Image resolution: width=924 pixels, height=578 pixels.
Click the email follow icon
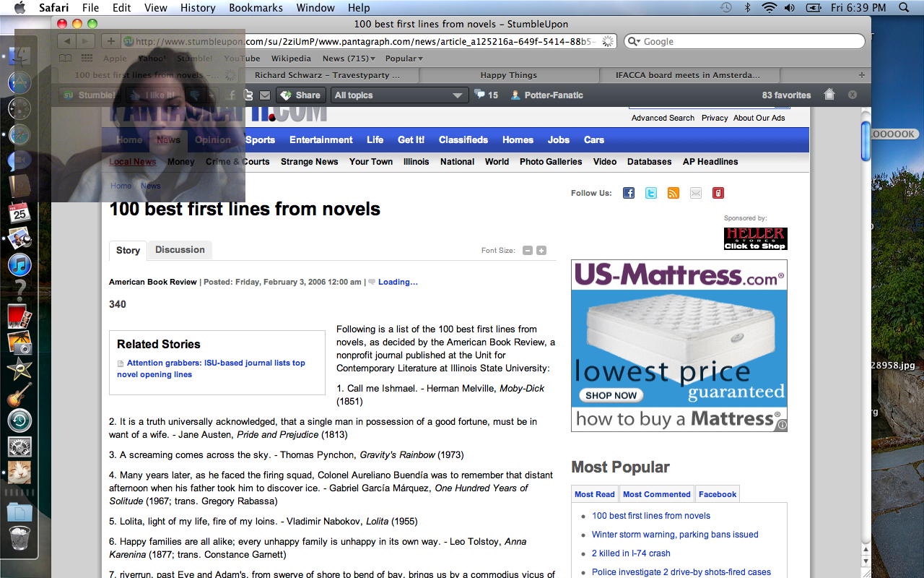696,193
